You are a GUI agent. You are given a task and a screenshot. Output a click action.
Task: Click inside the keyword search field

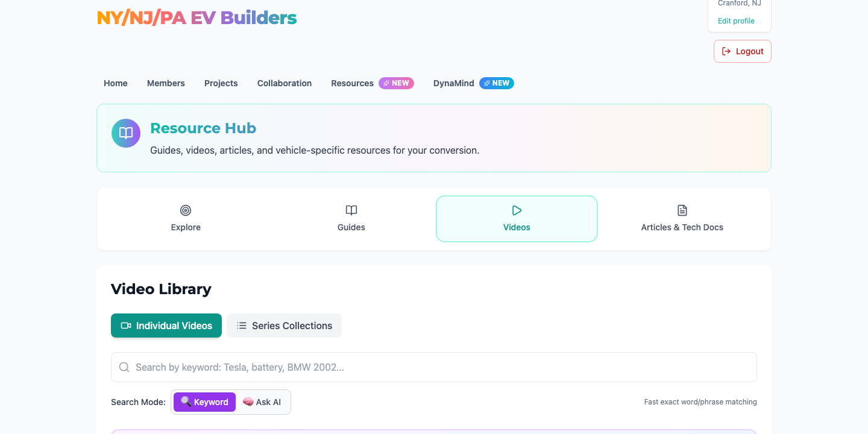[433, 367]
